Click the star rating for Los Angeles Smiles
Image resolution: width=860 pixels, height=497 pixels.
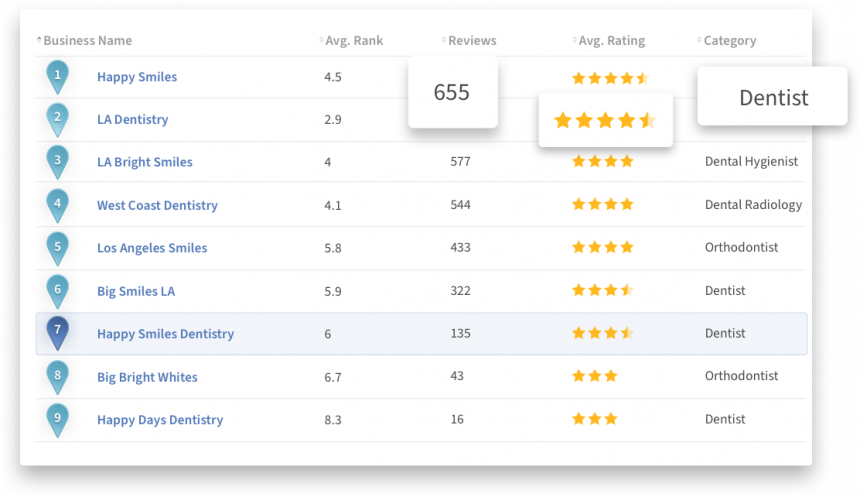(x=602, y=248)
